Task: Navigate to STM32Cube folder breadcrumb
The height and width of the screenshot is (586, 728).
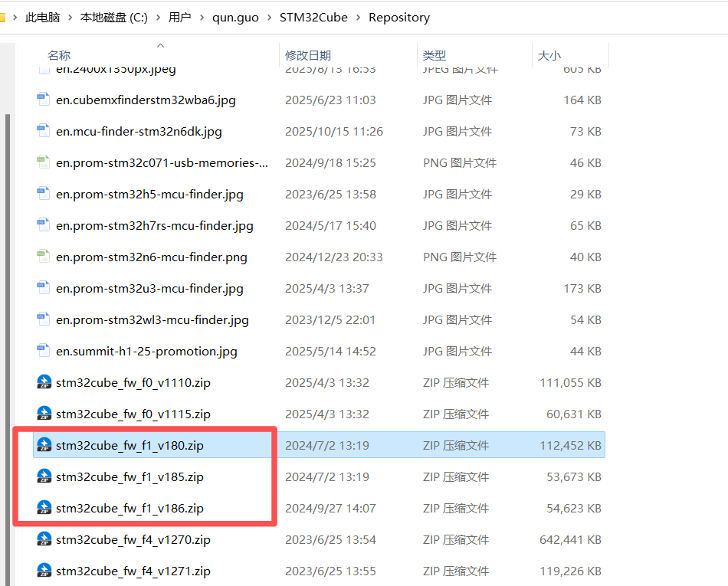Action: click(313, 18)
